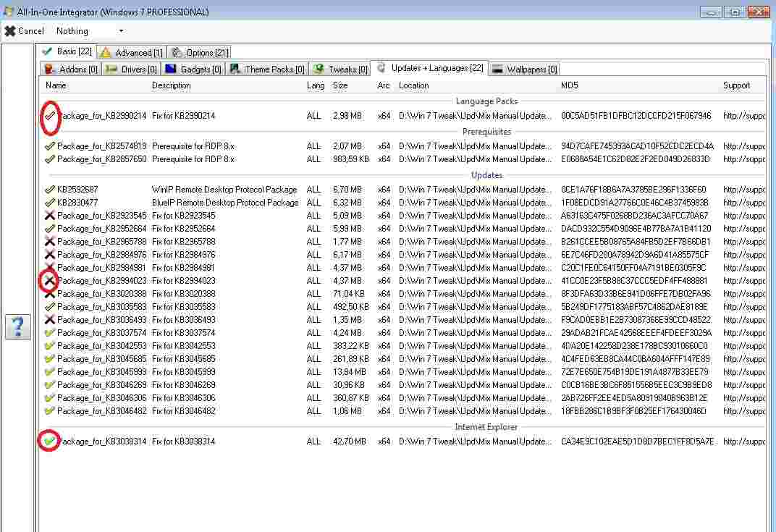
Task: Click the 'Package_for_KB3045999' name text
Action: 102,372
